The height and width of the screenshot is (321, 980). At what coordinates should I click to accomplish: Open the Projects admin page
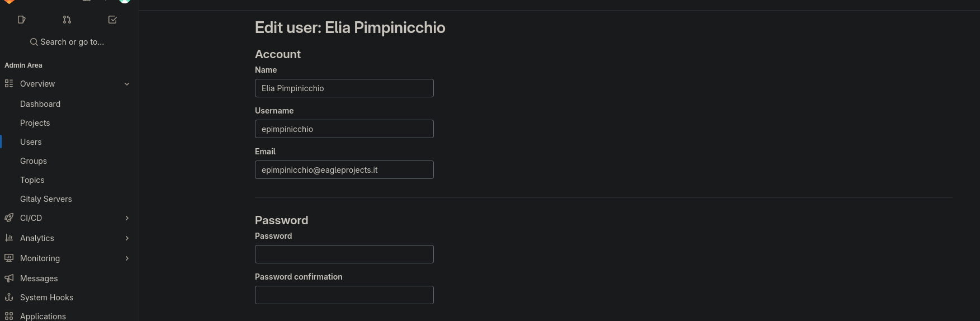coord(35,123)
